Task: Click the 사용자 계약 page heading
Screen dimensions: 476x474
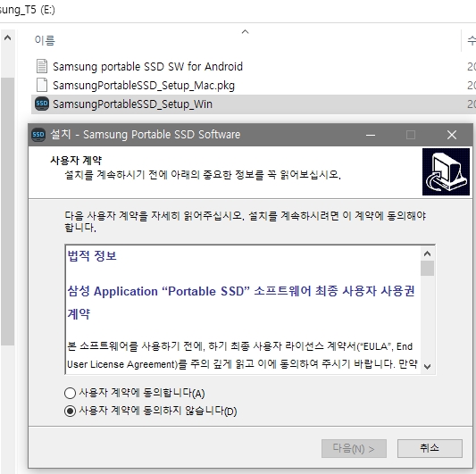Action: [x=76, y=160]
